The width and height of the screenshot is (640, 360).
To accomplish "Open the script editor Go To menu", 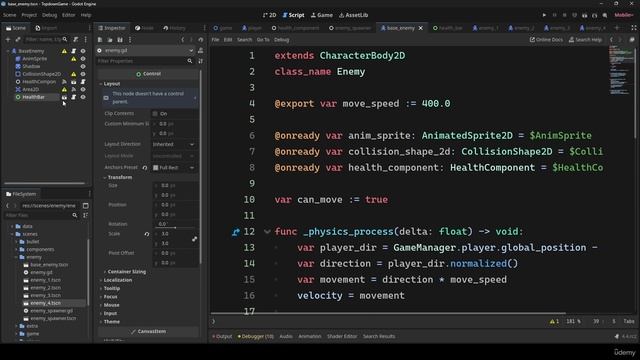I will coord(263,40).
